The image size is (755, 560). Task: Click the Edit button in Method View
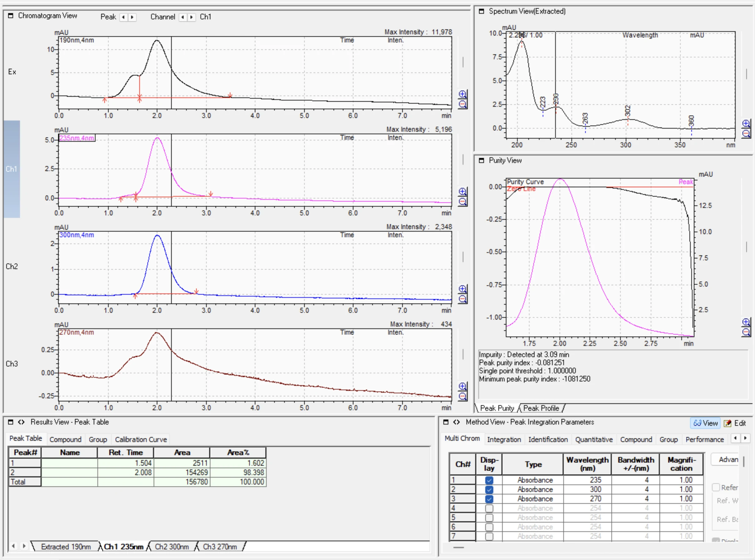click(x=735, y=423)
